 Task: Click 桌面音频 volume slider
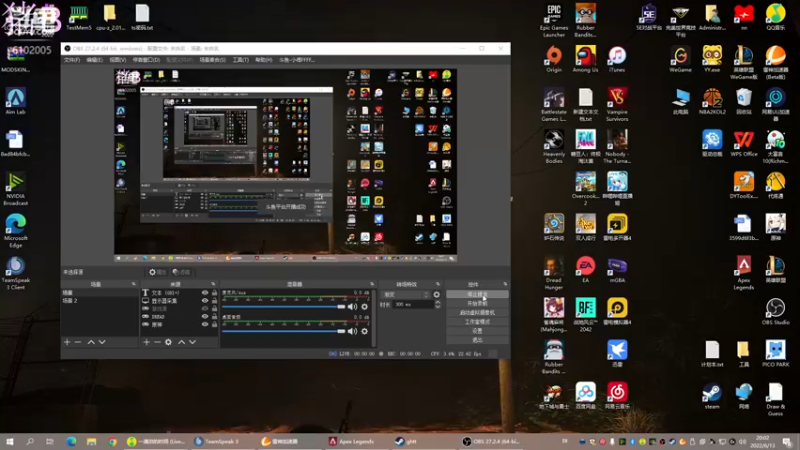tap(284, 331)
